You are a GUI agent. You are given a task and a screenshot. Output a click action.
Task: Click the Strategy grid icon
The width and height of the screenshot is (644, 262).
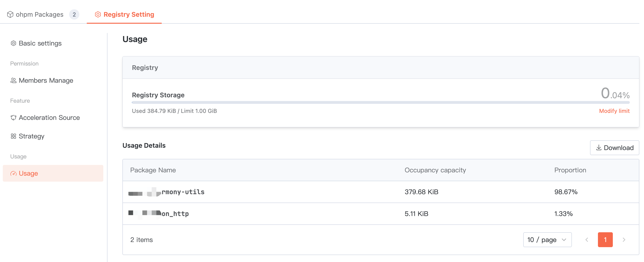point(13,136)
